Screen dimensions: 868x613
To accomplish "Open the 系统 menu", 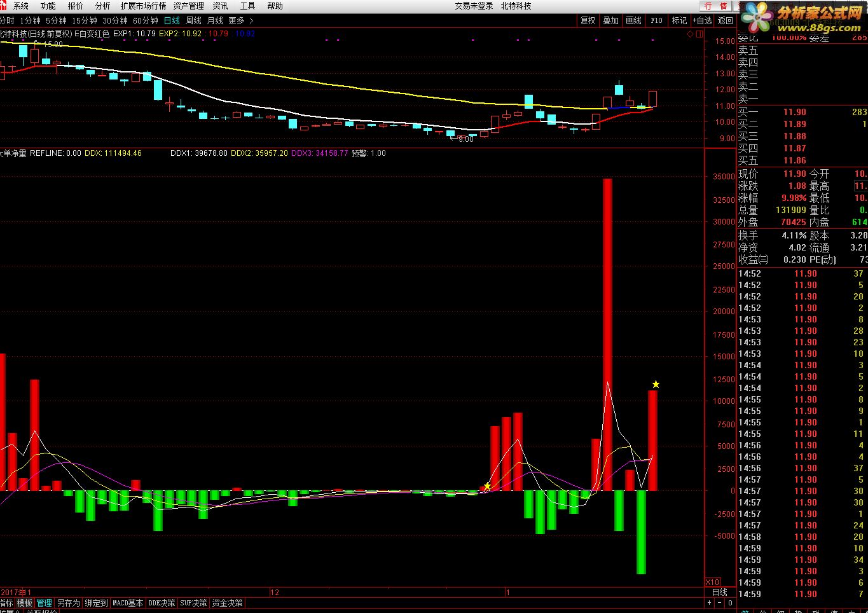I will pos(21,6).
